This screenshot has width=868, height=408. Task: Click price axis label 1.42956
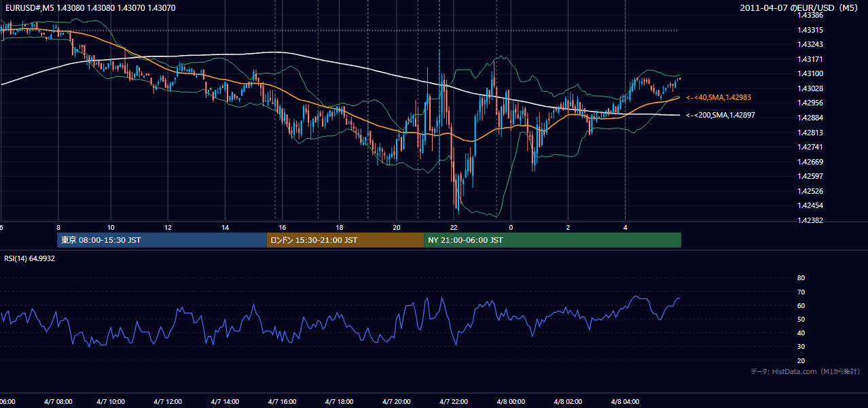pos(810,103)
